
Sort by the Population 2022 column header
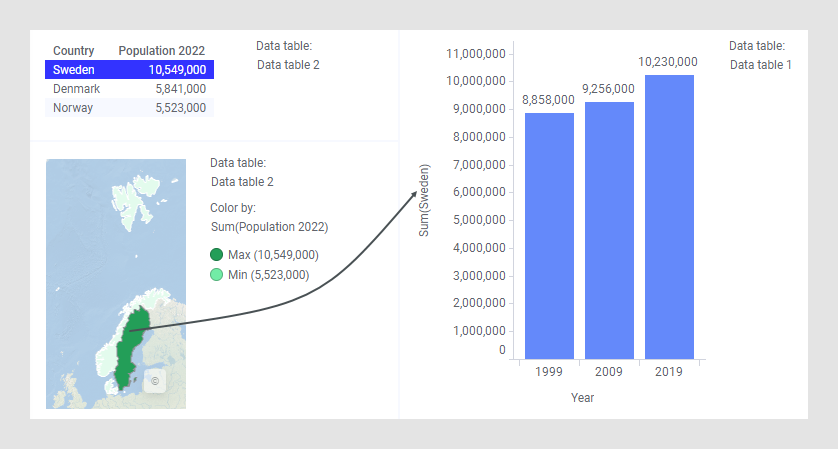pyautogui.click(x=161, y=51)
